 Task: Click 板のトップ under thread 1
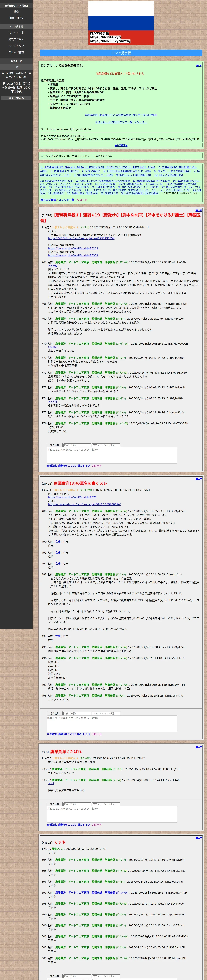84,466
